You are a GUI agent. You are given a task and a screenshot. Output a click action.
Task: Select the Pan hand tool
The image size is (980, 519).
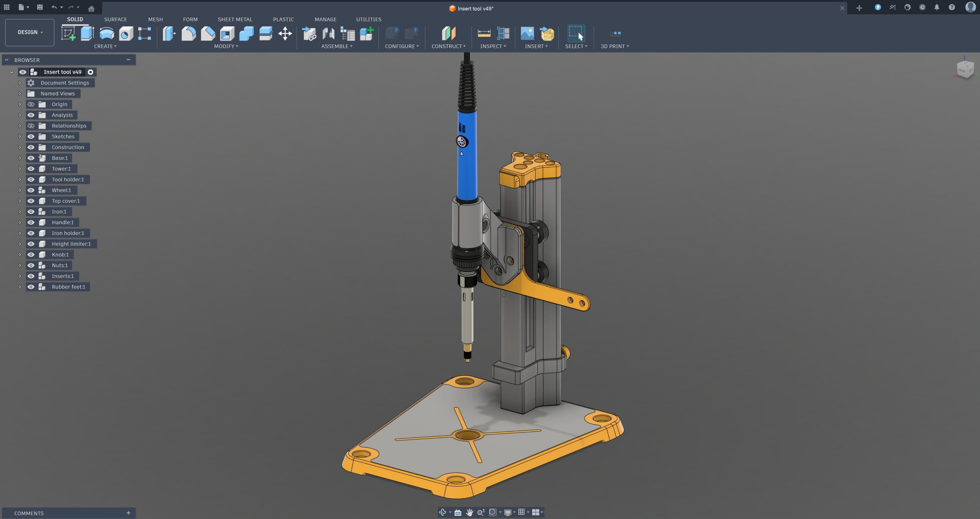[469, 512]
